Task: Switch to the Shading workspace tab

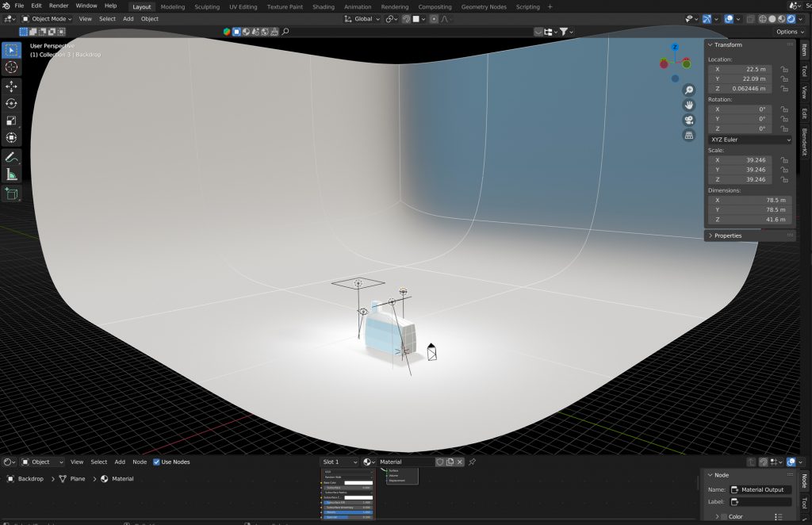Action: pyautogui.click(x=323, y=6)
